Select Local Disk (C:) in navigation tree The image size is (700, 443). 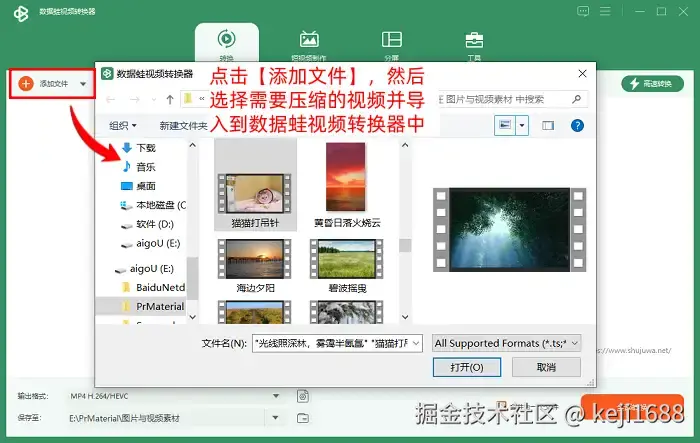point(153,205)
